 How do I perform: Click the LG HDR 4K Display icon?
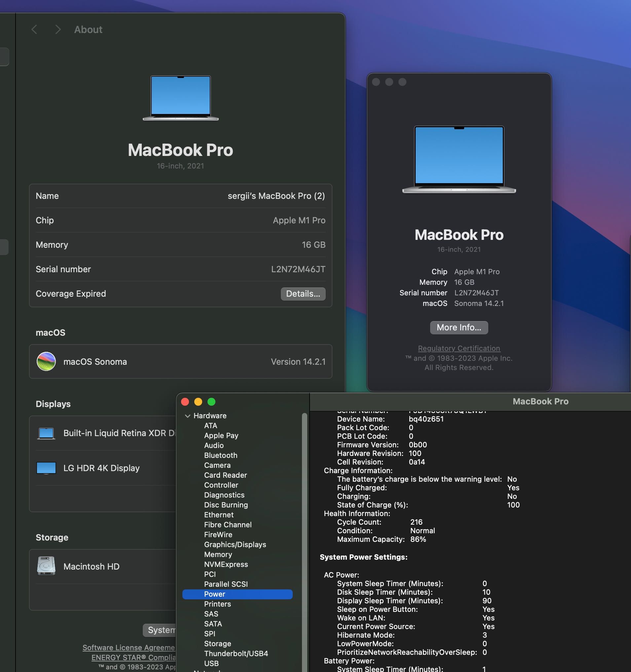[x=46, y=468]
